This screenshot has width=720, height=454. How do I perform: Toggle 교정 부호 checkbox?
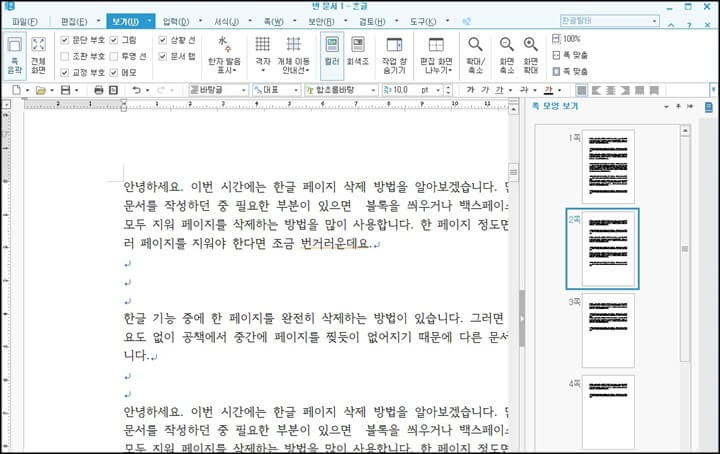point(65,73)
